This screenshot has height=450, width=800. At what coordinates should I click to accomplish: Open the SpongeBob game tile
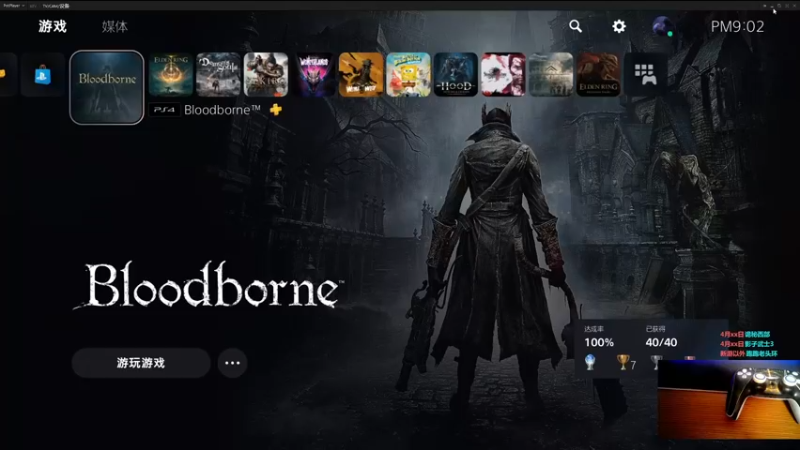click(x=408, y=74)
